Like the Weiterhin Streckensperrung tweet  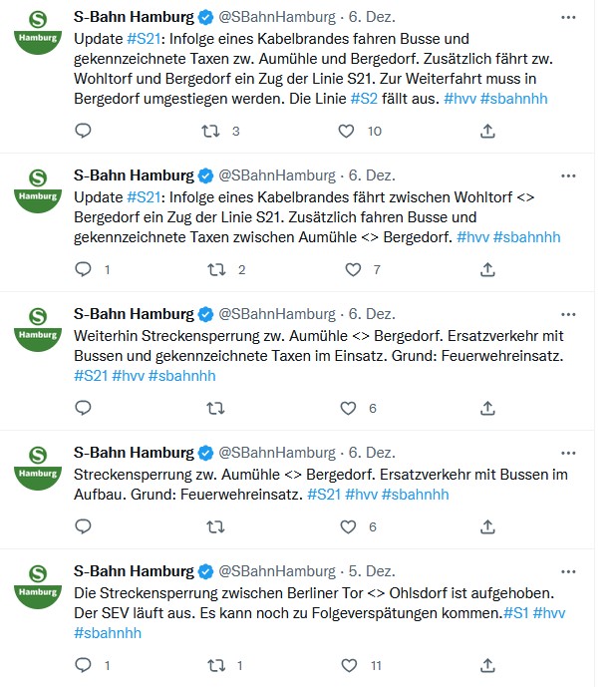point(348,408)
